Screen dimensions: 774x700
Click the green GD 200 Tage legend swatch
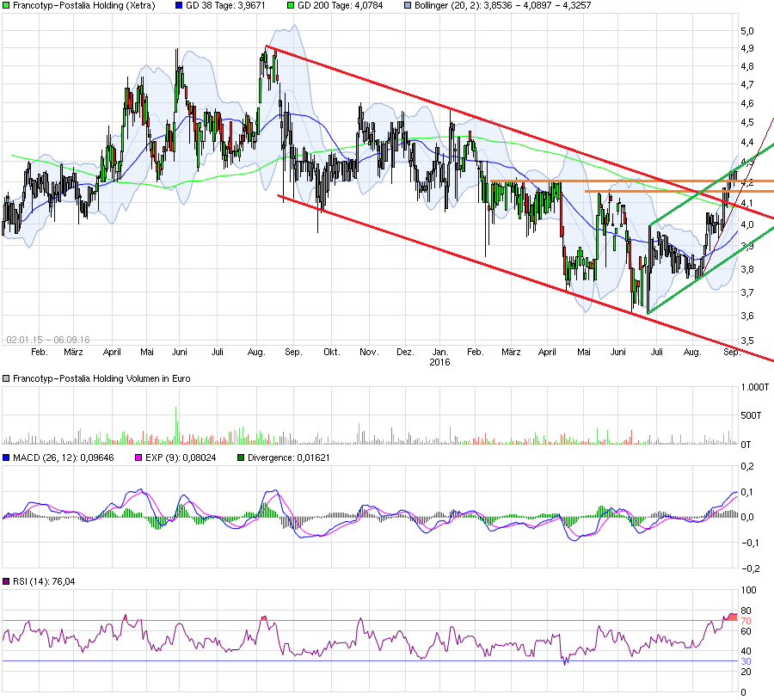pos(291,6)
